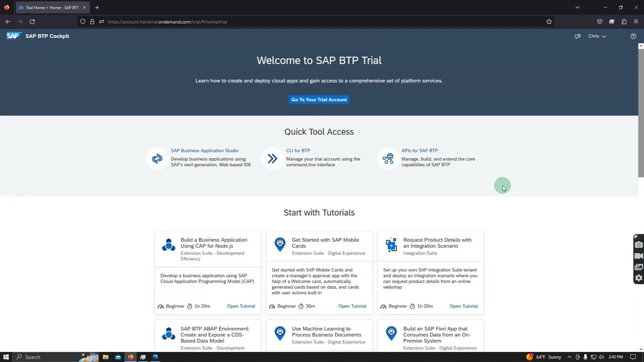Click 'Use Machine Learning to Process Business Documents' title

[327, 332]
